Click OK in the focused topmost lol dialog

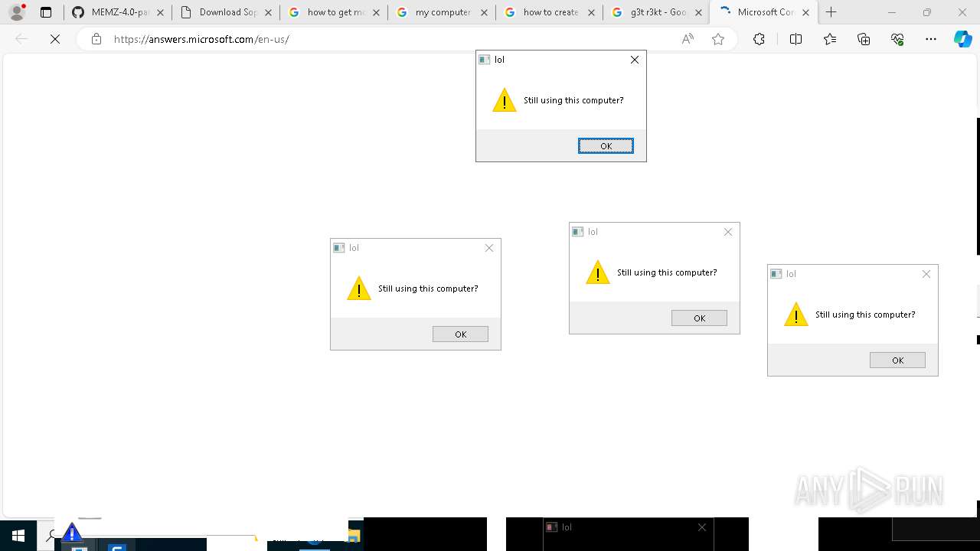pos(606,146)
